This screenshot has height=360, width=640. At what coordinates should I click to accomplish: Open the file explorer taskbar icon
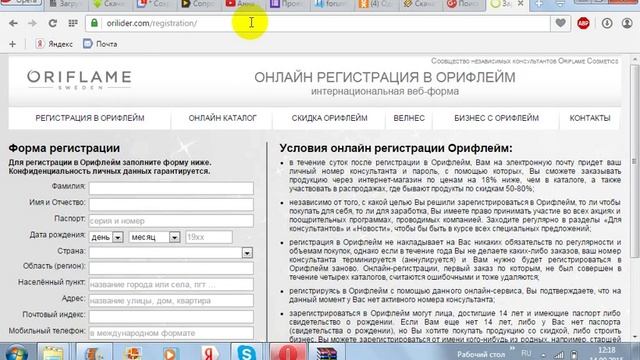click(53, 353)
